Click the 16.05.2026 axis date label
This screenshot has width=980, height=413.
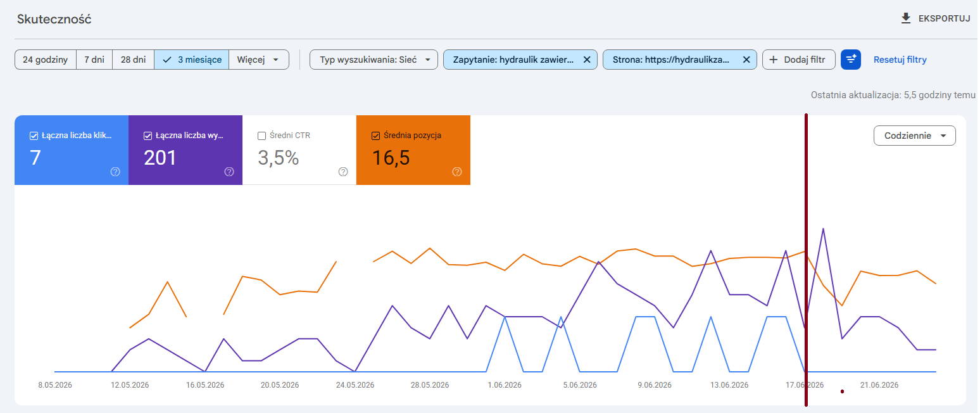(205, 384)
